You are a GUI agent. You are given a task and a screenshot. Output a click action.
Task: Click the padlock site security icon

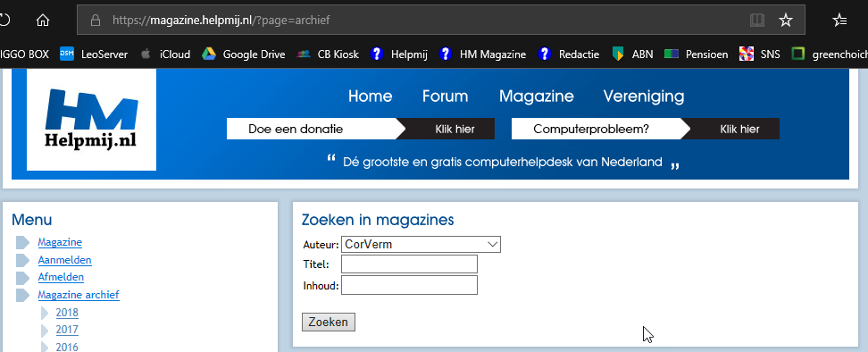(x=96, y=21)
